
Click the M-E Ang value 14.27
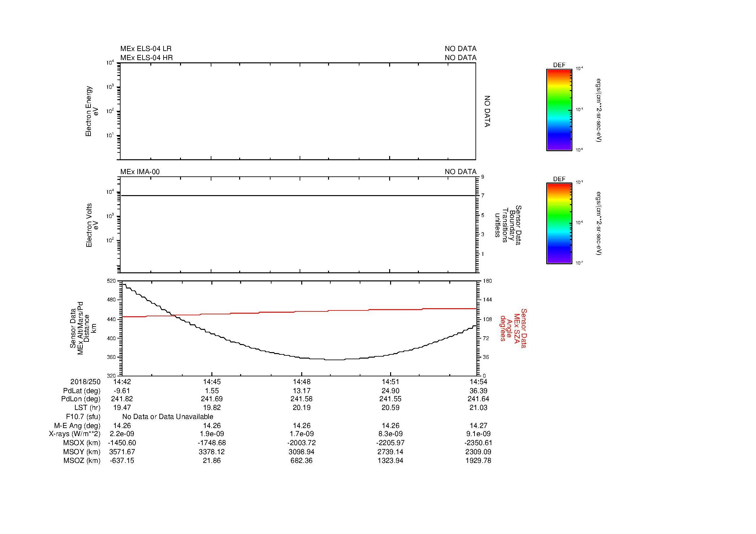click(478, 426)
